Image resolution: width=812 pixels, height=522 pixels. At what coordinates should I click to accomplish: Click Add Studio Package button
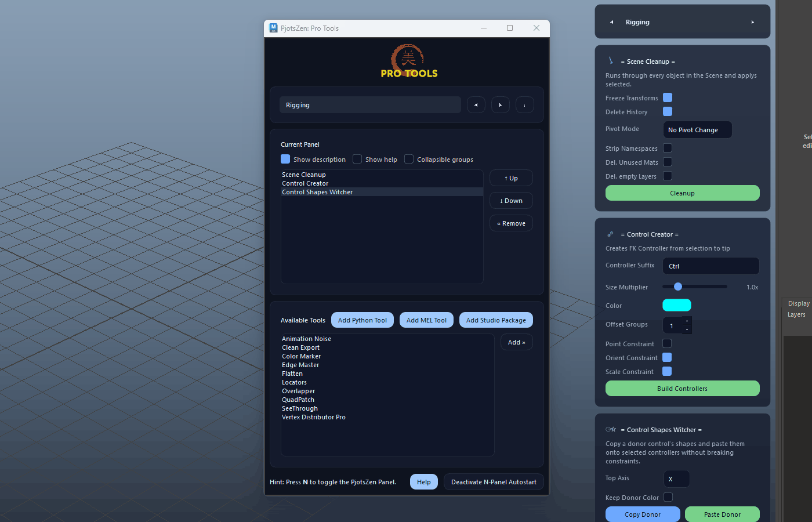click(496, 320)
